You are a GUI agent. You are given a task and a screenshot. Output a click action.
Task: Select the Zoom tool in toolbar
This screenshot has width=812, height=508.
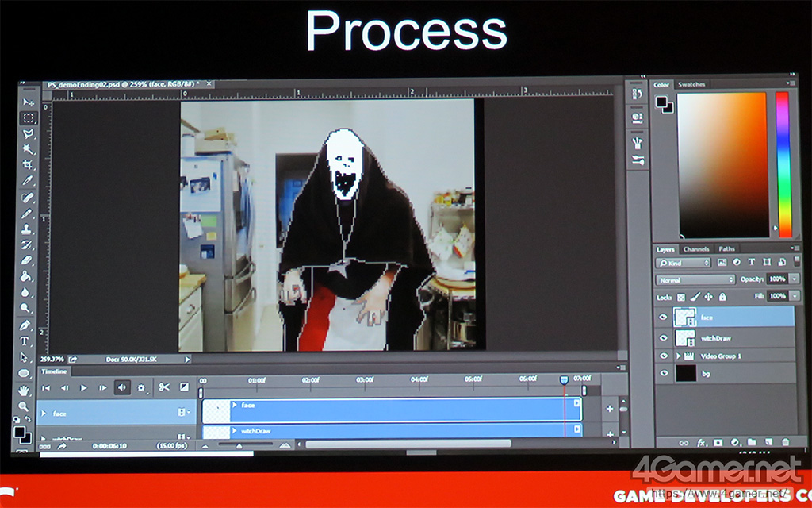(x=23, y=406)
